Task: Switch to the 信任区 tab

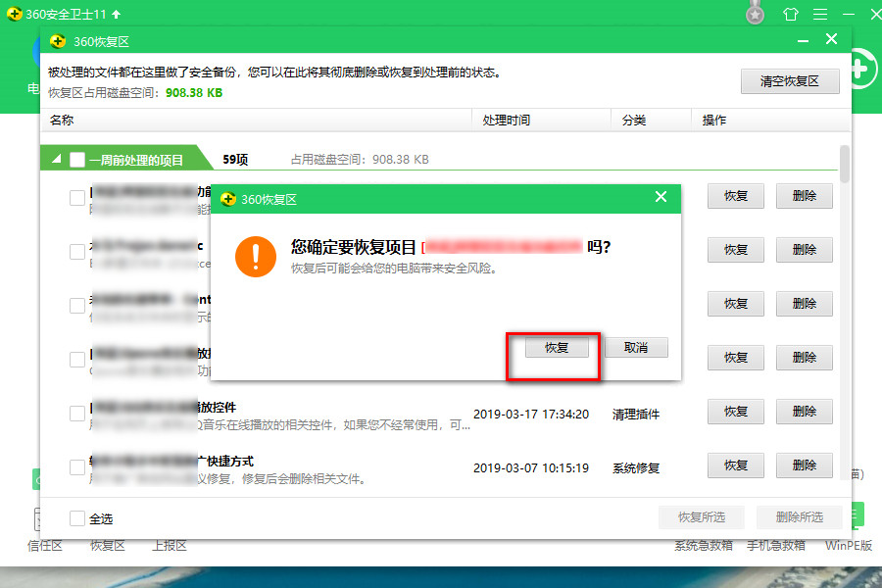Action: 45,546
